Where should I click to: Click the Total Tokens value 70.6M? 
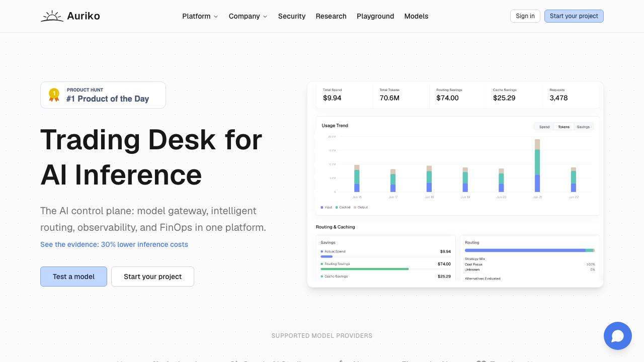389,98
